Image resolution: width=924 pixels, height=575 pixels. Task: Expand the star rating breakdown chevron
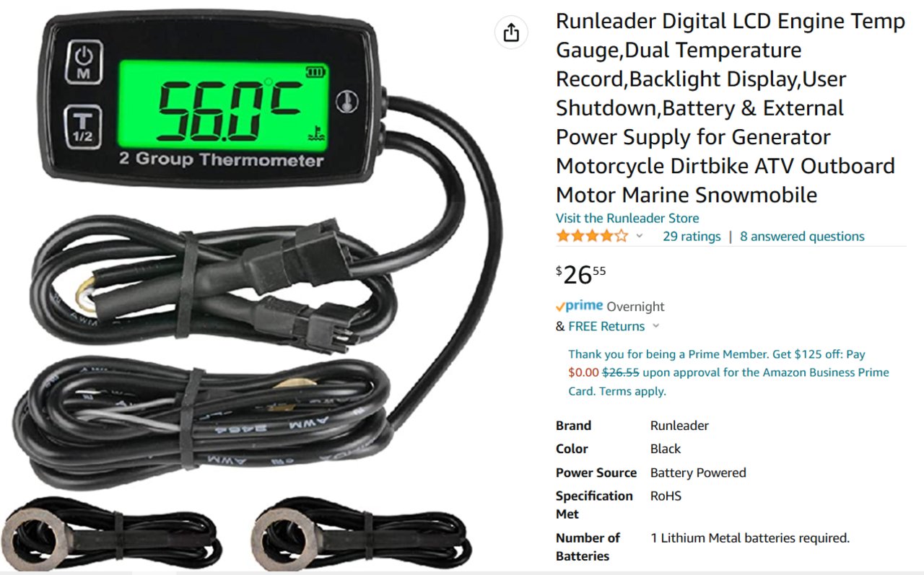[639, 237]
